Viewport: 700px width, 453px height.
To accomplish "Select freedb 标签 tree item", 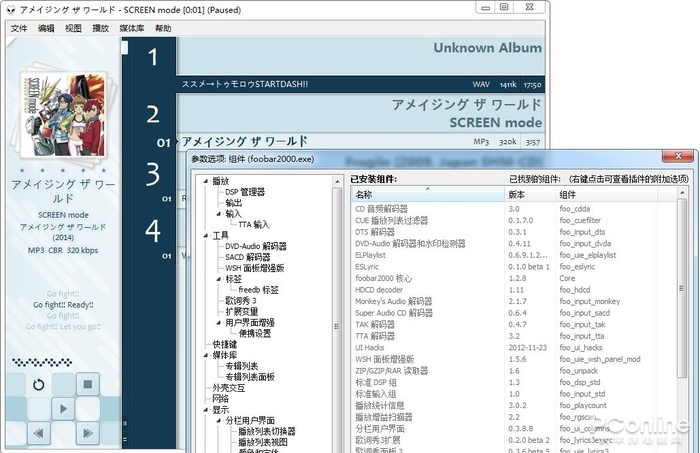I will [x=258, y=290].
